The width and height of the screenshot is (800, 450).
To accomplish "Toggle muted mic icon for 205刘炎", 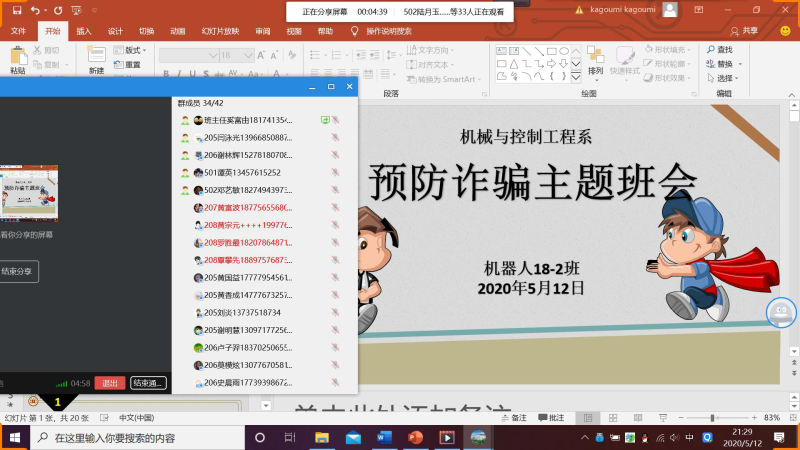I will click(x=336, y=312).
